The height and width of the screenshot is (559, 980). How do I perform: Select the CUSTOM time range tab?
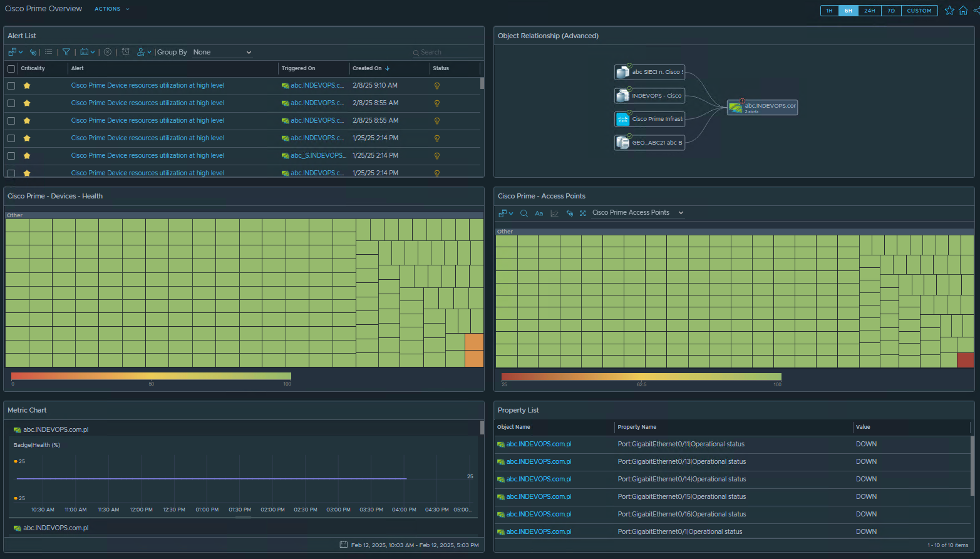(x=919, y=11)
